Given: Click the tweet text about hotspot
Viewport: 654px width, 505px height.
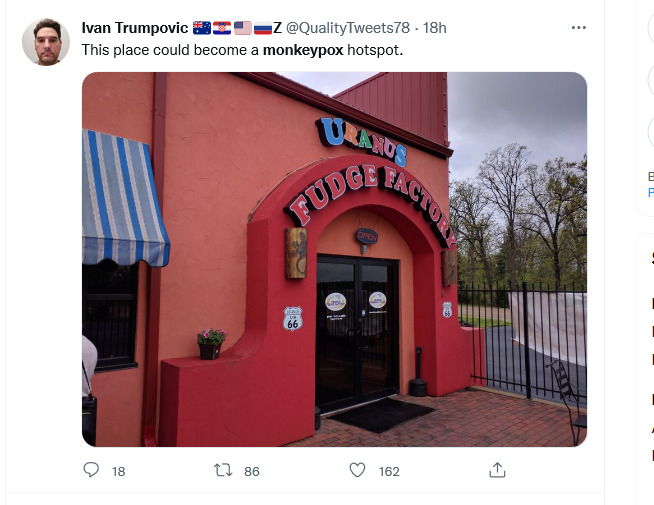Looking at the screenshot, I should pos(242,50).
